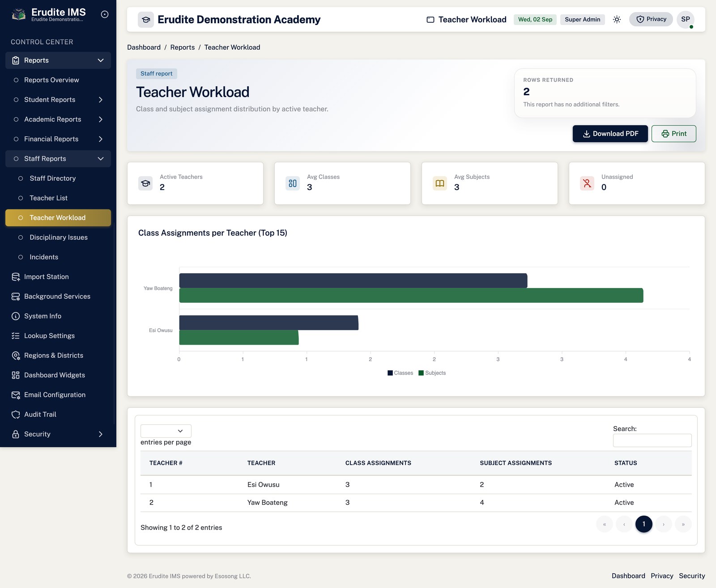
Task: Click Reports breadcrumb link
Action: click(x=183, y=47)
